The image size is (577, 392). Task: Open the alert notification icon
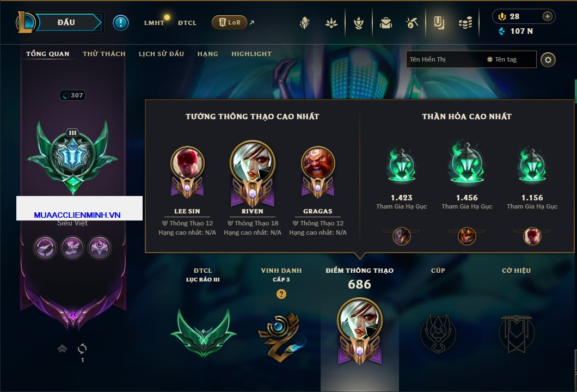(121, 23)
